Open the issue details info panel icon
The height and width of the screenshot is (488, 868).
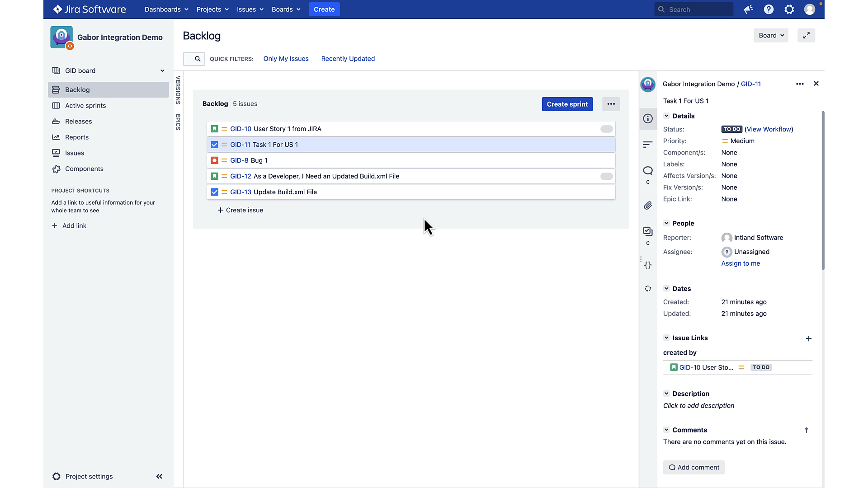click(x=647, y=119)
